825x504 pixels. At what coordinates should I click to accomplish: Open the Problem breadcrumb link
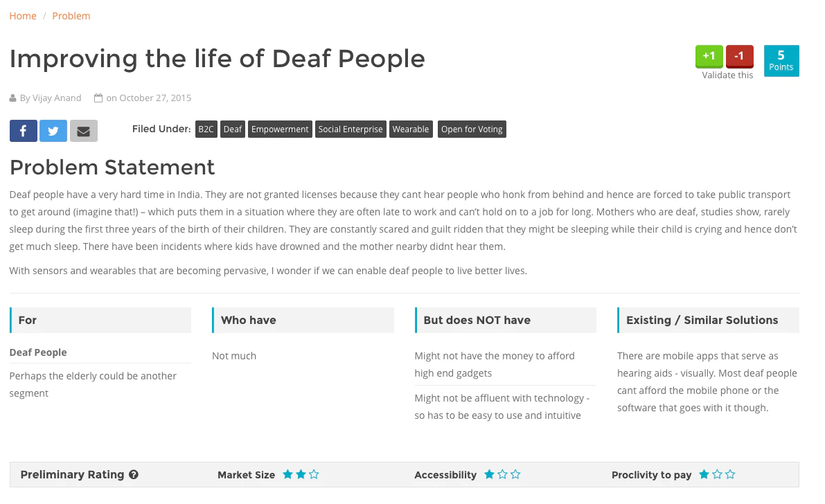(71, 15)
